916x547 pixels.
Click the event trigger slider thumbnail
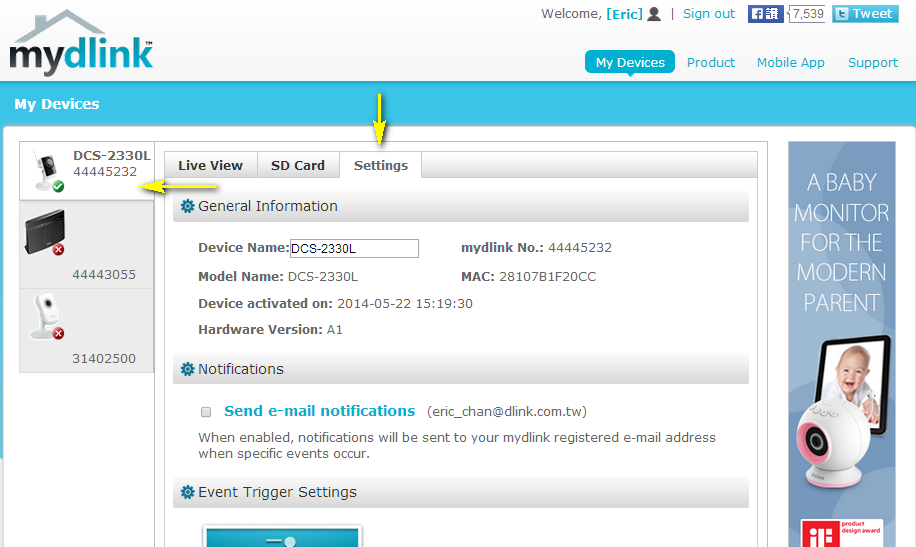click(x=283, y=537)
